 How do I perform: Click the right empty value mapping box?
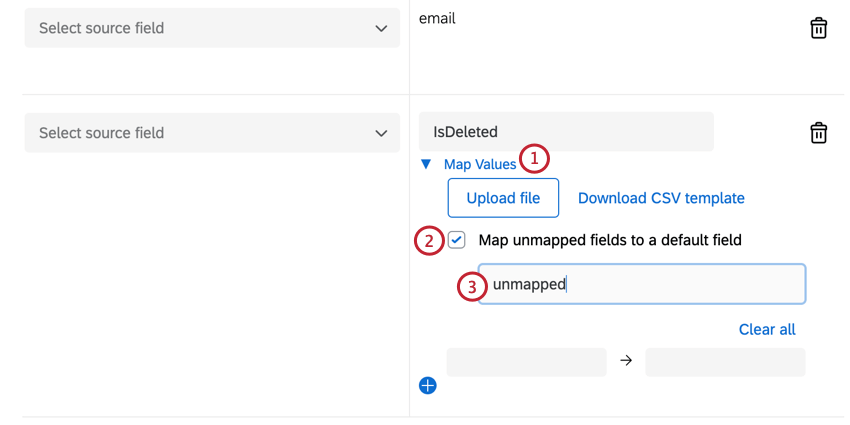[x=725, y=362]
